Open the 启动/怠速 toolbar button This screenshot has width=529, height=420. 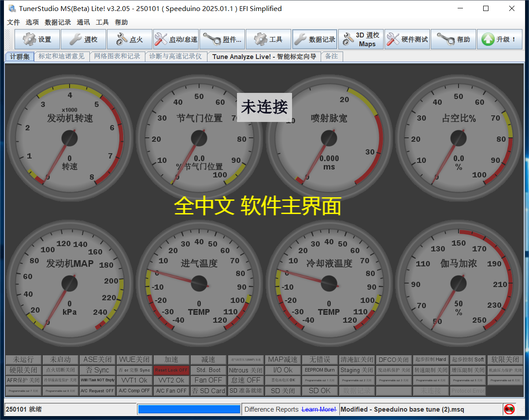click(176, 39)
